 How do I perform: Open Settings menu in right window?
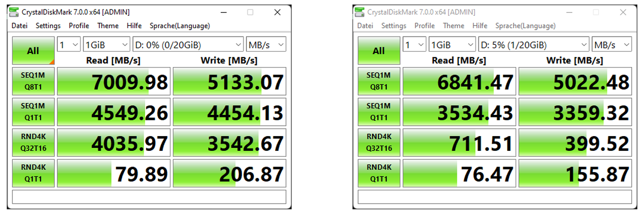tap(394, 26)
